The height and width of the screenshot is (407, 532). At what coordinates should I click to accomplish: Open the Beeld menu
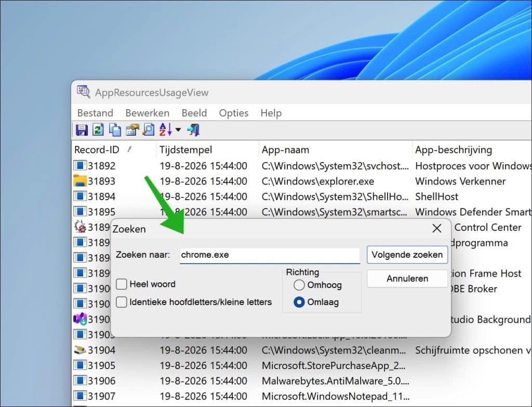coord(194,113)
